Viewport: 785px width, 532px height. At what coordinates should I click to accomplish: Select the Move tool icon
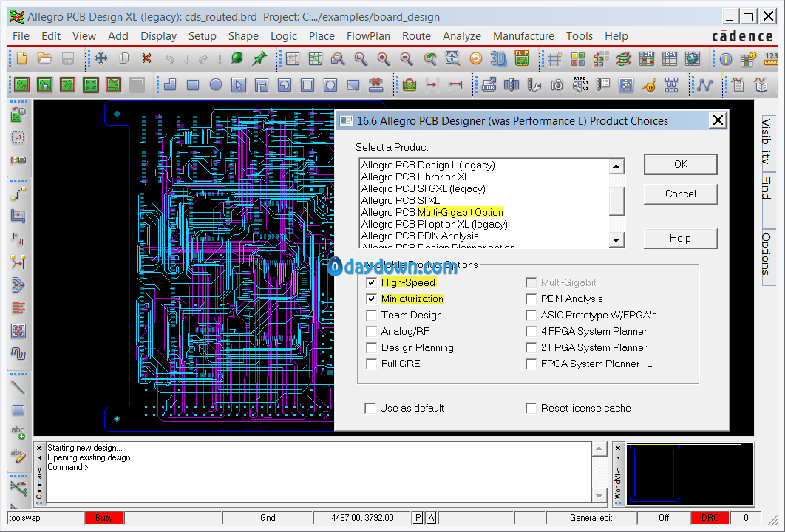(101, 58)
